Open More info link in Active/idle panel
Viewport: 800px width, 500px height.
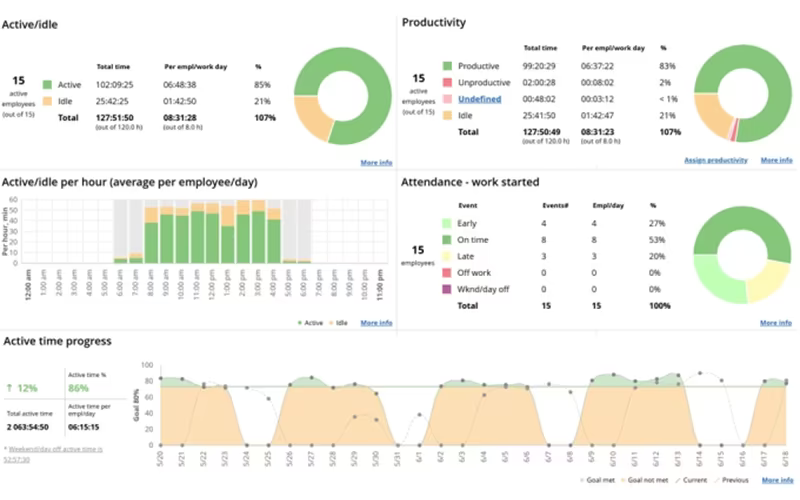376,163
